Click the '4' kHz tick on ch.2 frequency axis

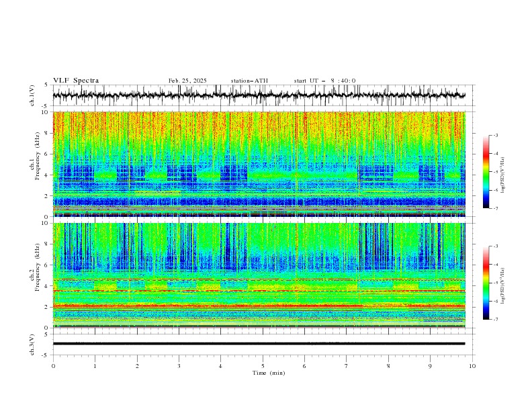[x=47, y=286]
